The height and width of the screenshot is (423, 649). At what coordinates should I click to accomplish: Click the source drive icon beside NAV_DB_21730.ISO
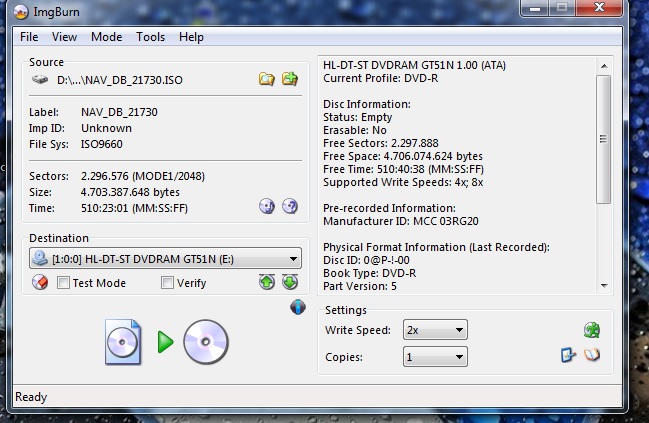click(x=40, y=79)
